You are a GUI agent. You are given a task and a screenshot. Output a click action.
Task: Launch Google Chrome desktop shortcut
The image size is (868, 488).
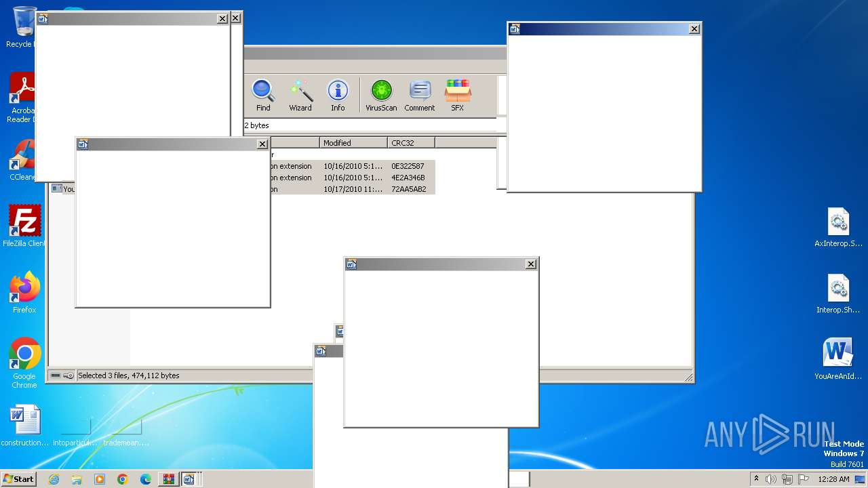click(24, 363)
